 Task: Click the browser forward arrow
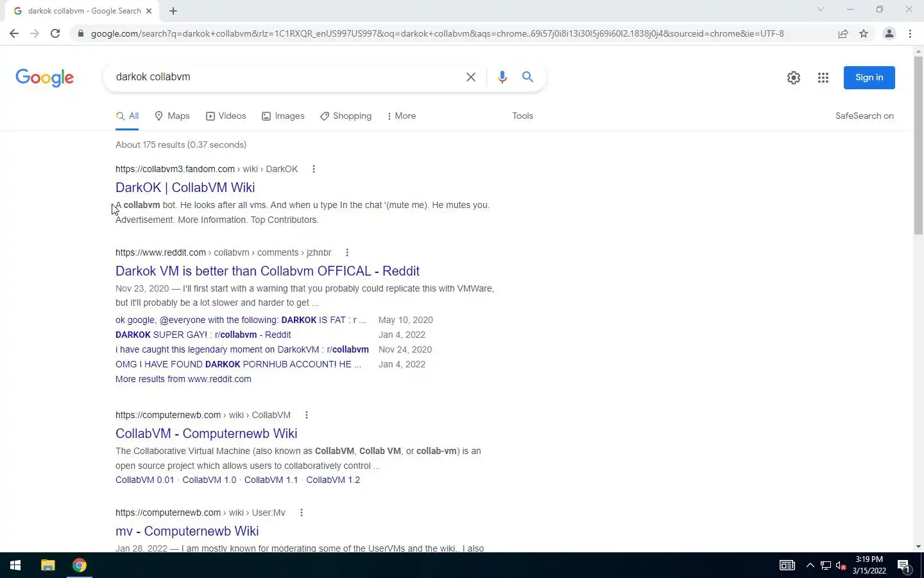point(35,33)
